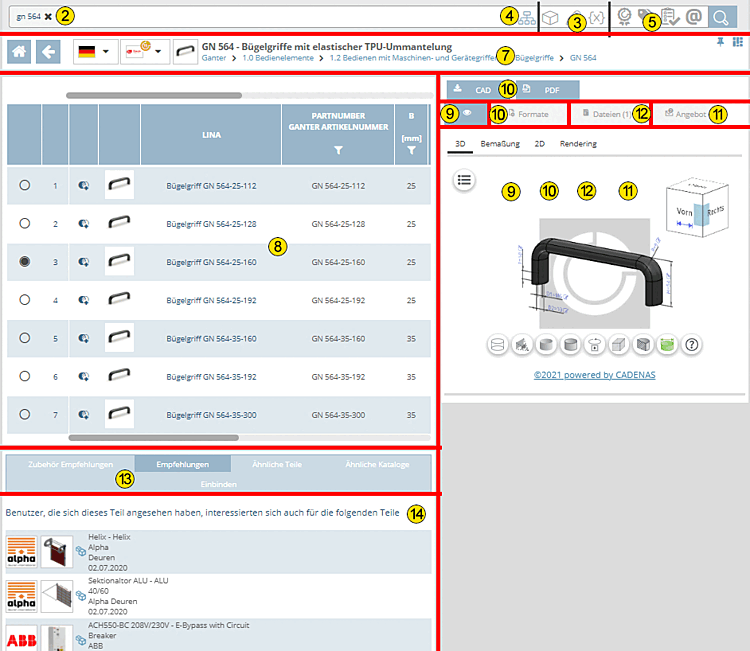The width and height of the screenshot is (750, 651).
Task: Open the Angebot tab
Action: pyautogui.click(x=686, y=114)
